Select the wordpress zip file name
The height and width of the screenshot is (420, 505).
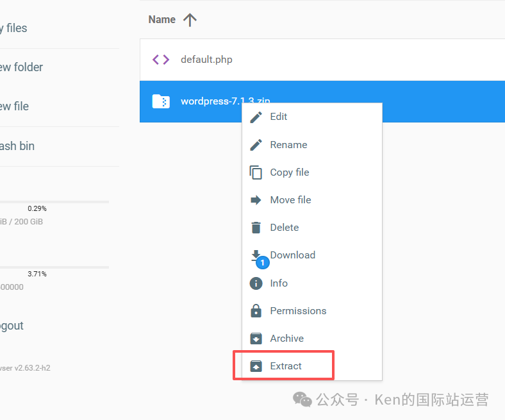pyautogui.click(x=226, y=101)
